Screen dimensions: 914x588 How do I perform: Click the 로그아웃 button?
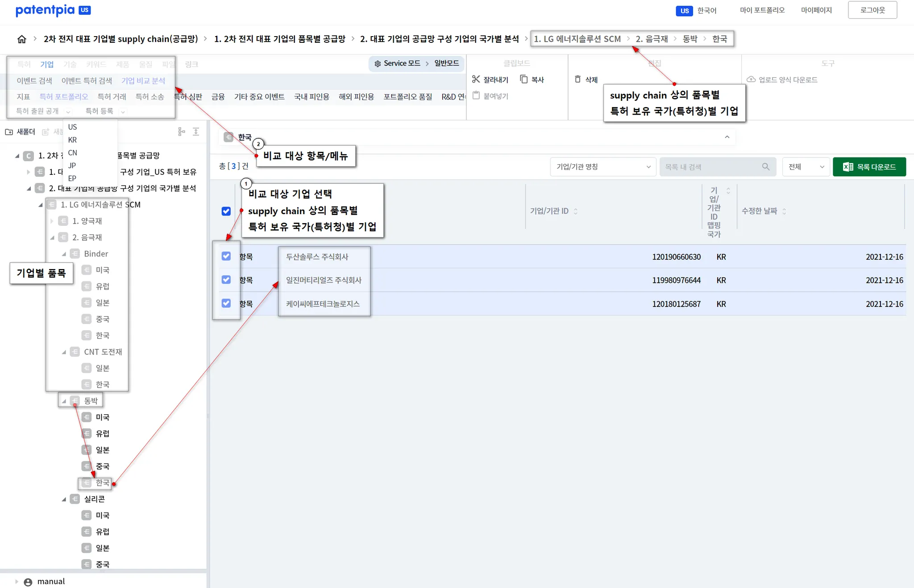pos(872,10)
